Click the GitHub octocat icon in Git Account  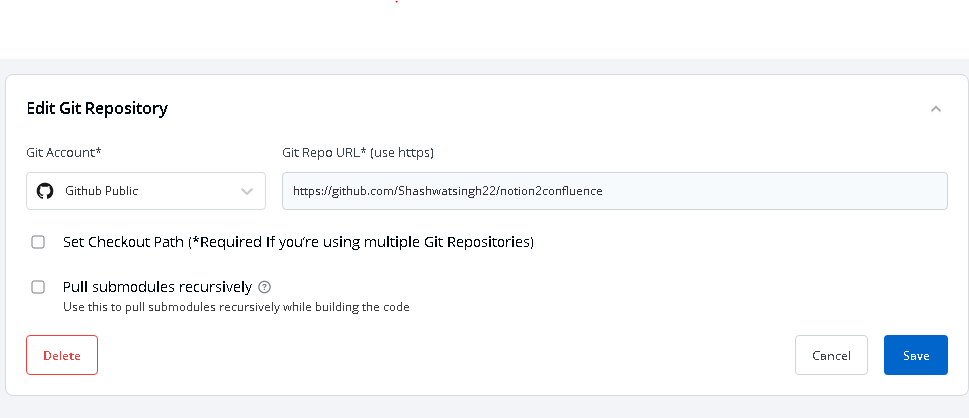click(45, 191)
